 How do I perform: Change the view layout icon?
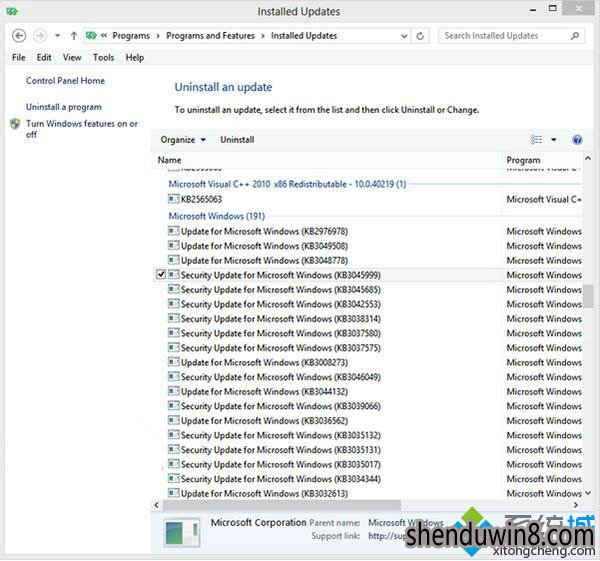click(536, 140)
